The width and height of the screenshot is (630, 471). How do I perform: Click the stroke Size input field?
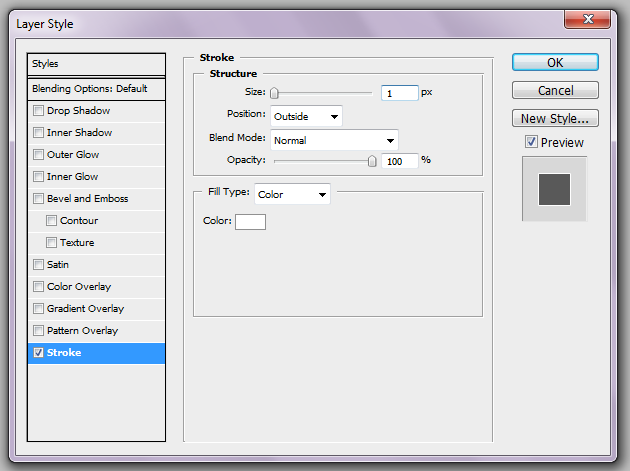[x=398, y=93]
